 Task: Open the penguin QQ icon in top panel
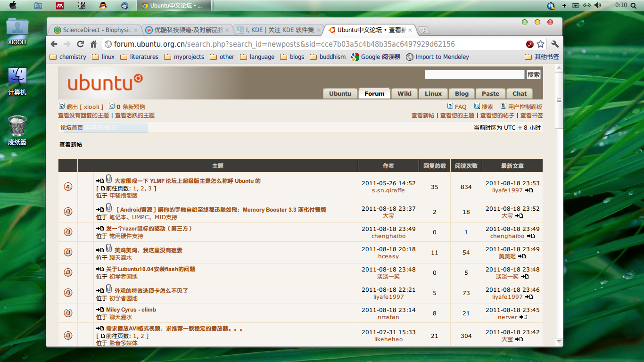point(103,5)
